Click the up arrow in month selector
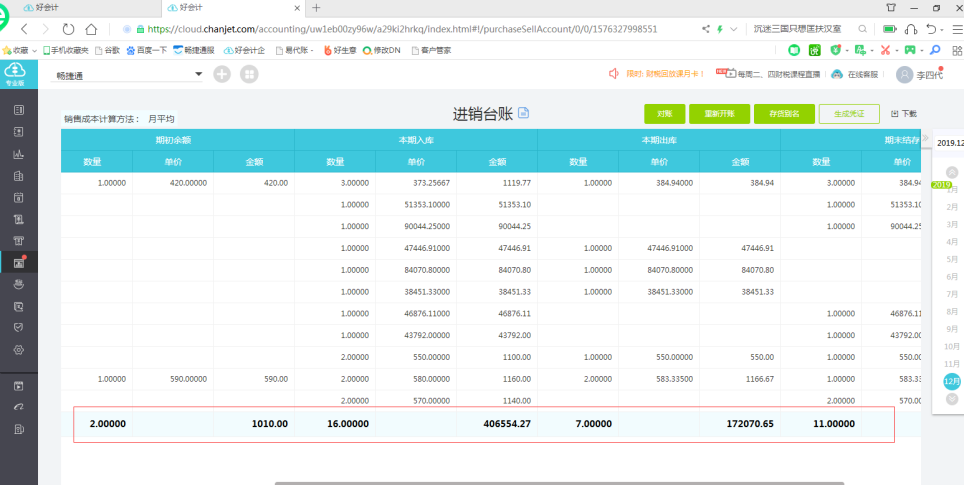Viewport: 964px width, 486px height. point(951,172)
